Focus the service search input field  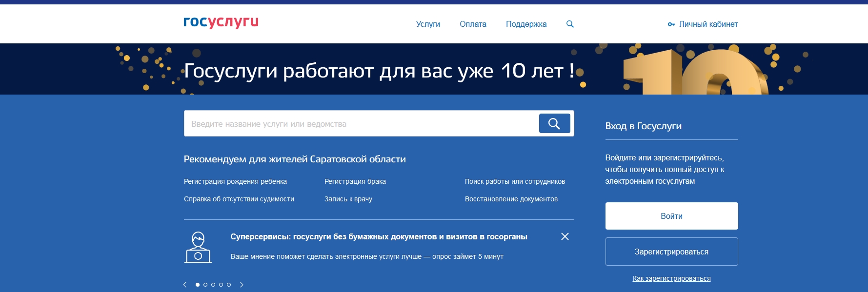(361, 124)
